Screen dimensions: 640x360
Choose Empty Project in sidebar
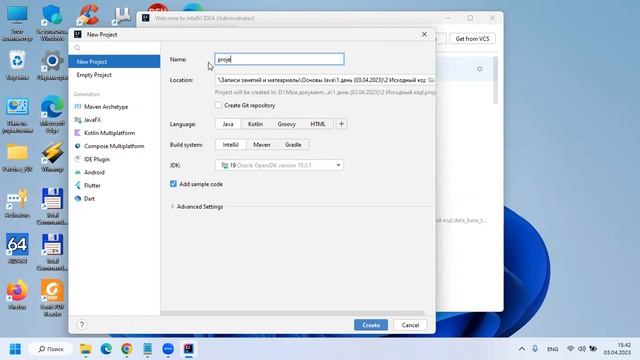pyautogui.click(x=114, y=75)
